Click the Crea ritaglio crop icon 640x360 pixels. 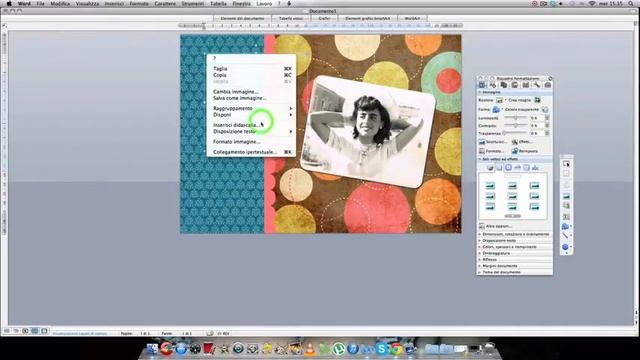538,100
